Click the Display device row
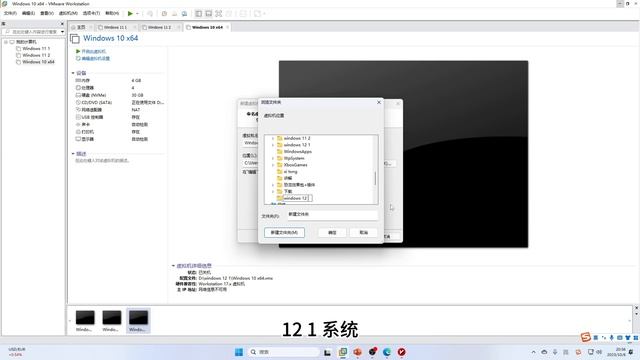The image size is (640, 360). (119, 139)
